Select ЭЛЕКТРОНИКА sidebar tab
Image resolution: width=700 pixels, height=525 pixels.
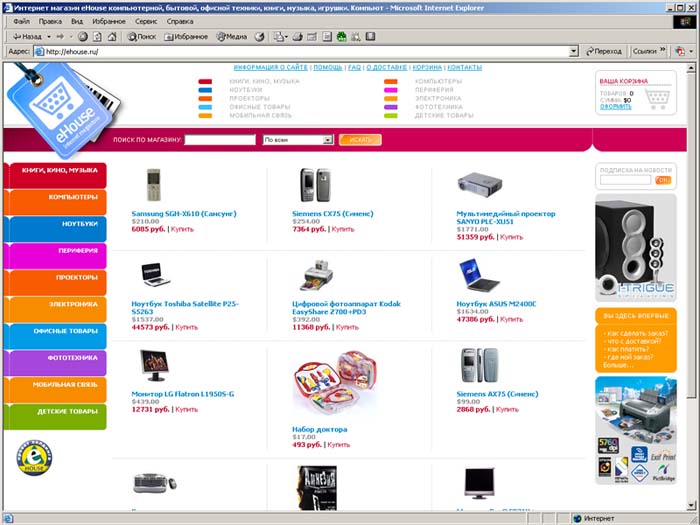coord(55,309)
